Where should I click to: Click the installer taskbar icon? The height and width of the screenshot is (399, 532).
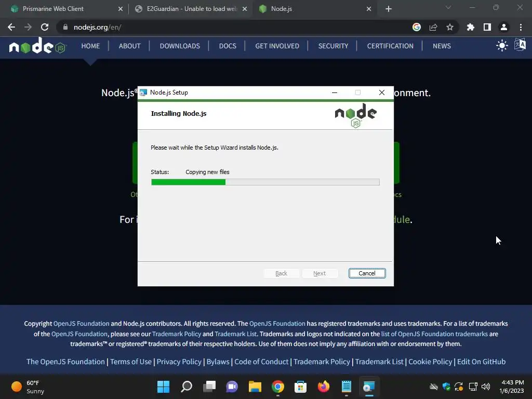(369, 387)
